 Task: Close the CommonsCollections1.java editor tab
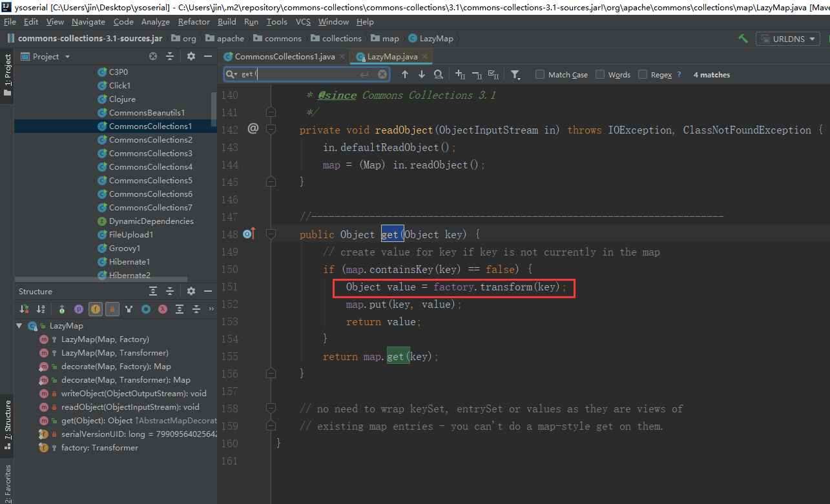point(342,57)
